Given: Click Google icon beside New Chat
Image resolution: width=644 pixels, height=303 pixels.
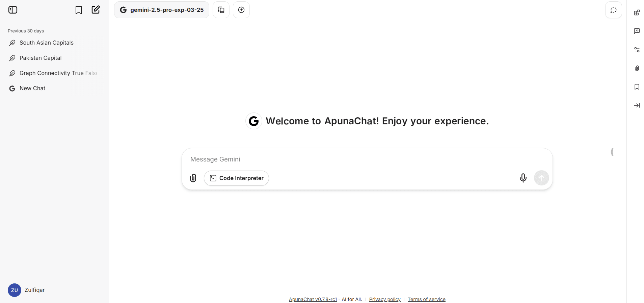Looking at the screenshot, I should click(12, 89).
